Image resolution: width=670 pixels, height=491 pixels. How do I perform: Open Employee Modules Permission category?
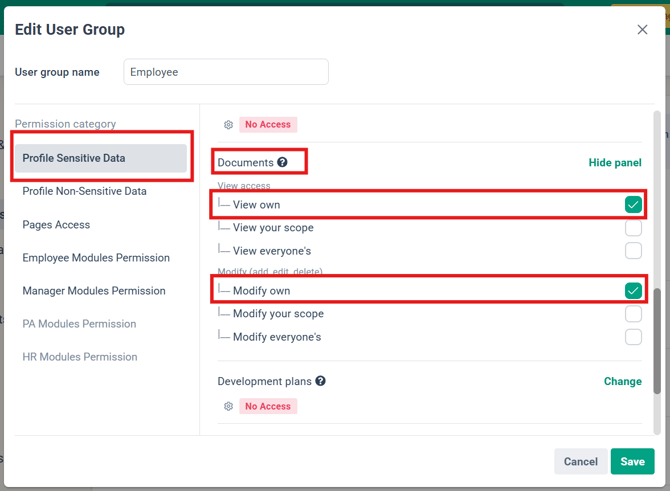(x=96, y=258)
